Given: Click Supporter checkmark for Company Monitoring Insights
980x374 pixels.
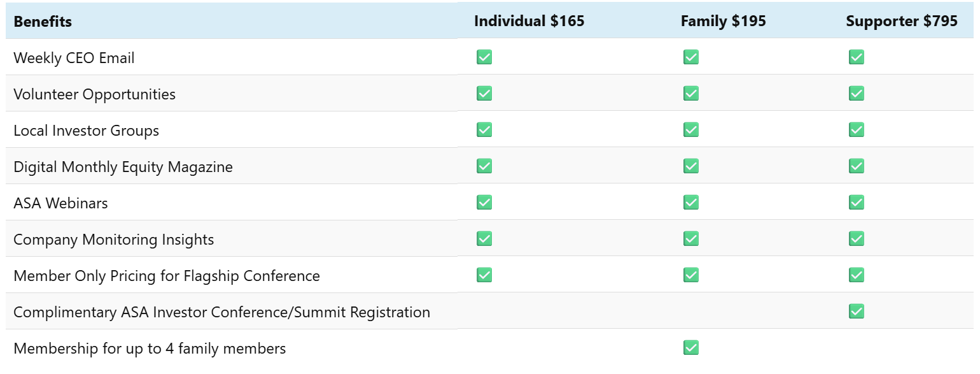Looking at the screenshot, I should pos(857,239).
